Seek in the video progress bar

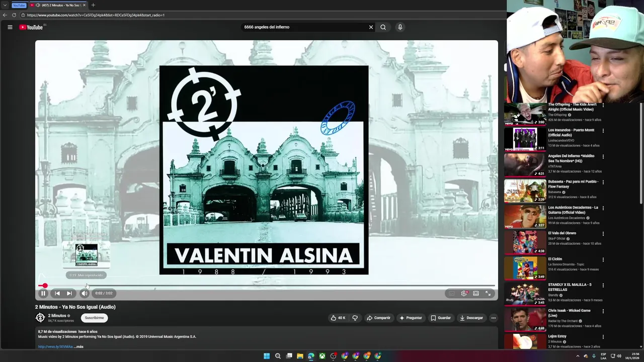pyautogui.click(x=267, y=286)
